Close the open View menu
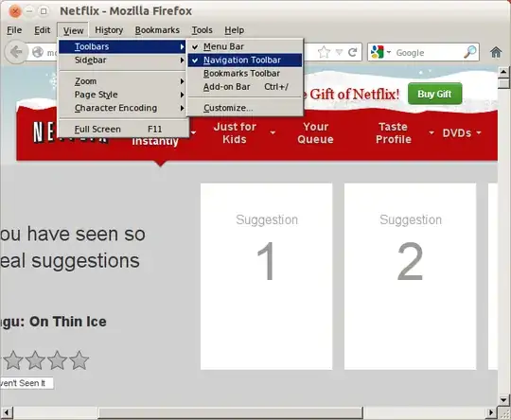Screen dimensions: 511x420 (73, 30)
